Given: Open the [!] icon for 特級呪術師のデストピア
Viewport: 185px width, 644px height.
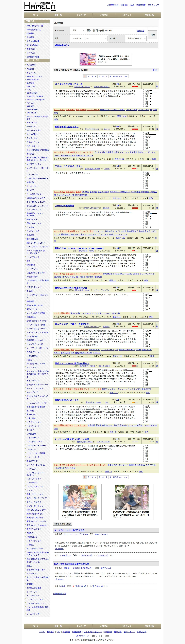Looking at the screenshot, I should [157, 400].
